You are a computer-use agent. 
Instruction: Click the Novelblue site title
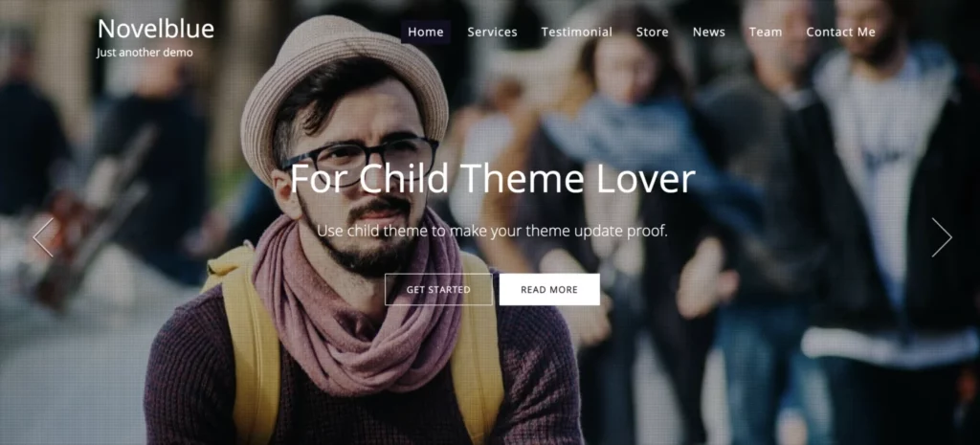click(156, 29)
